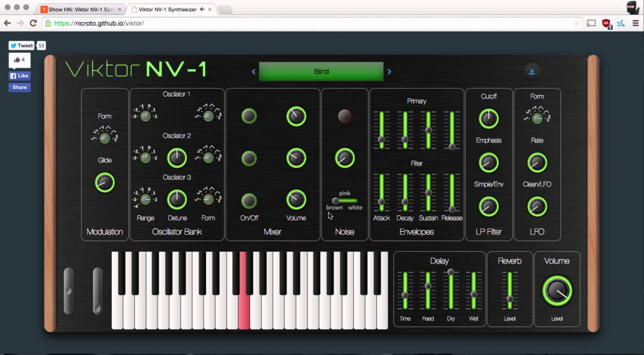This screenshot has width=644, height=355.
Task: Mute audio via the tab speaker icon
Action: click(202, 9)
